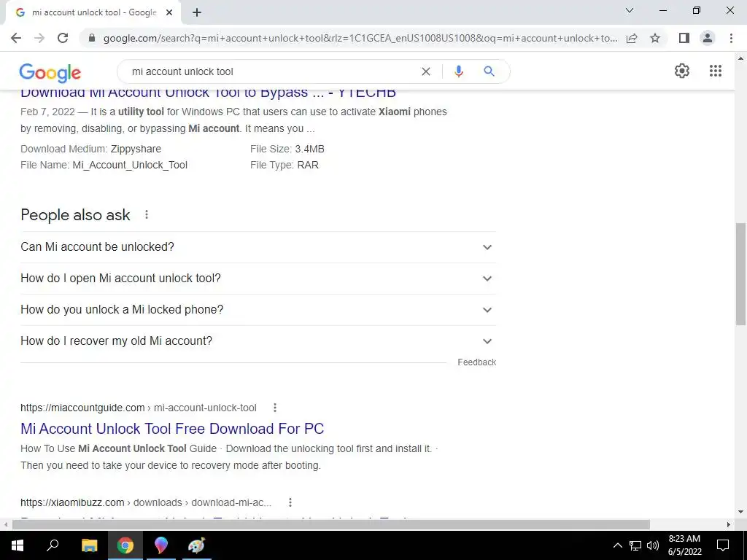
Task: Focus the Google search input field
Action: tap(271, 71)
